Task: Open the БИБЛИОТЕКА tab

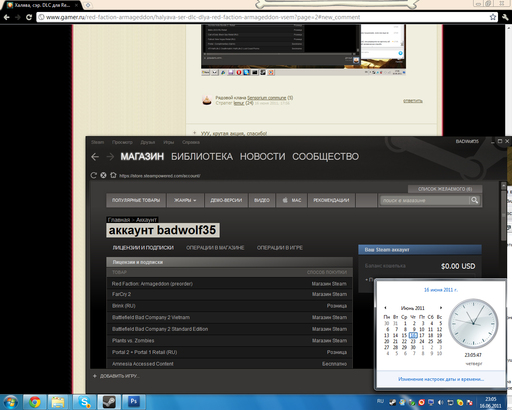Action: point(202,157)
